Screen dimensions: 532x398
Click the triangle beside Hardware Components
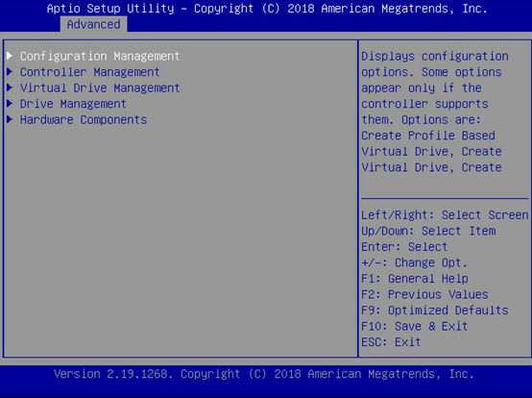tap(10, 119)
